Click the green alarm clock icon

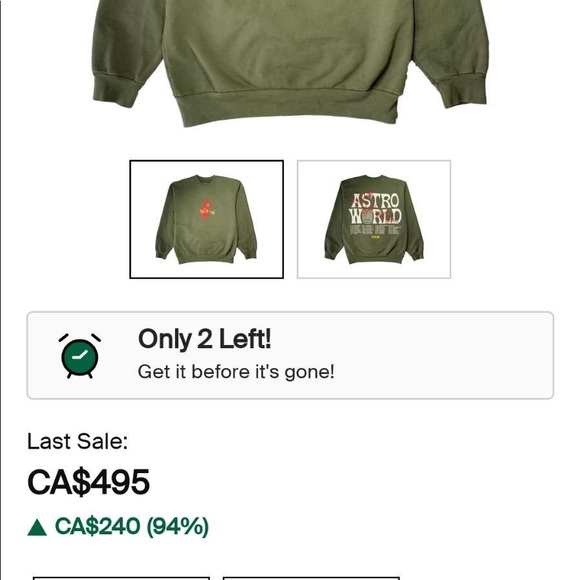pos(80,356)
